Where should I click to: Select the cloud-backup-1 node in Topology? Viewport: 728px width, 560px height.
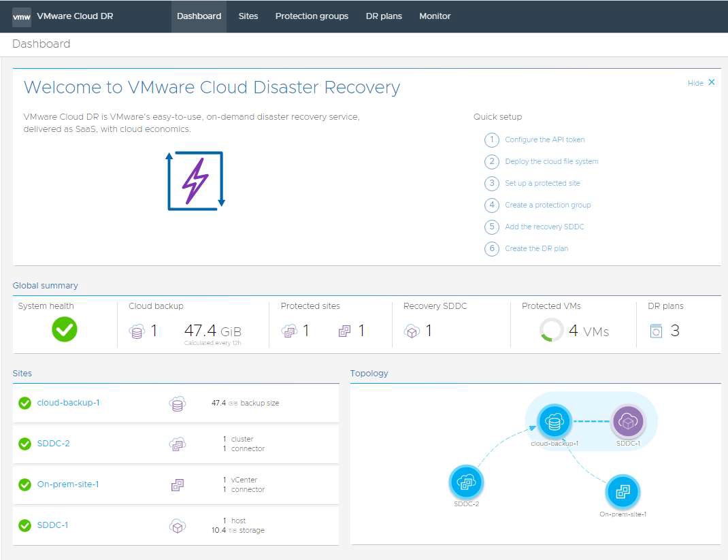tap(554, 422)
